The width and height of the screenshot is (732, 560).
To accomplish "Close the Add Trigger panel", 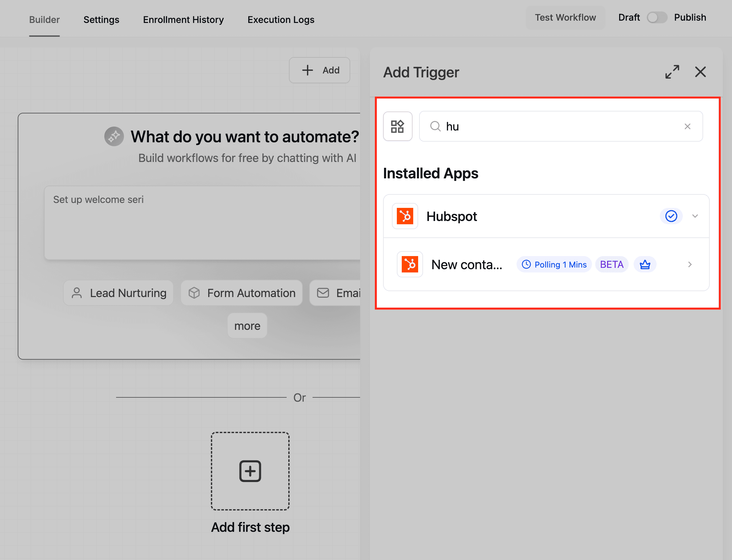I will tap(700, 72).
